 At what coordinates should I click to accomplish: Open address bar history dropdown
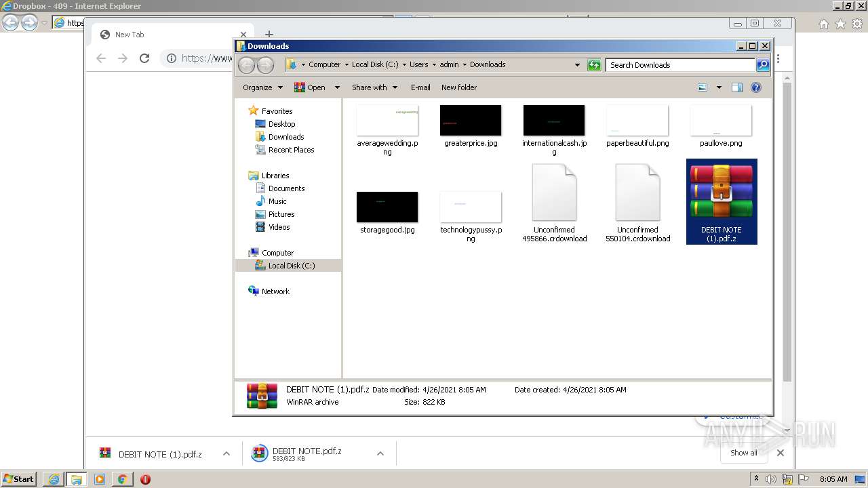coord(577,65)
